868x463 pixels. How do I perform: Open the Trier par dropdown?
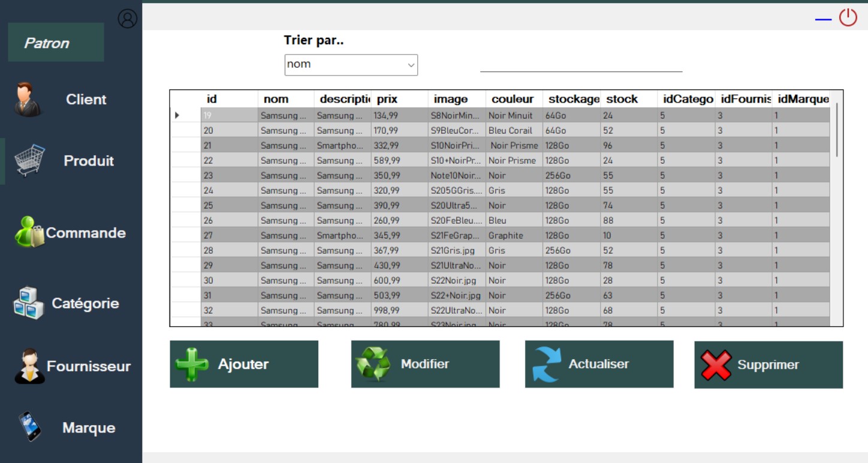coord(351,65)
